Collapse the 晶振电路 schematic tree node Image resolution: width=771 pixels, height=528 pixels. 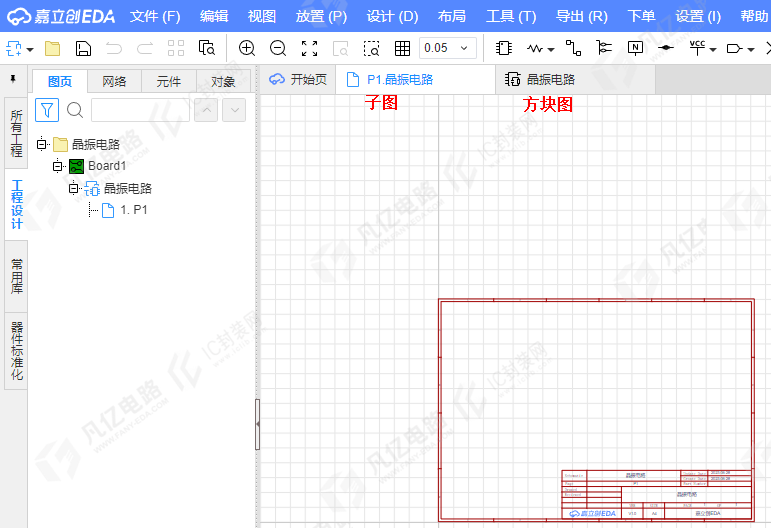[73, 188]
